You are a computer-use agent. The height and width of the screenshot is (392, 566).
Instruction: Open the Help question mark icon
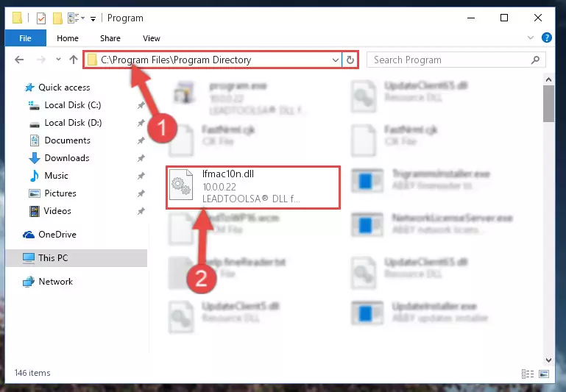pyautogui.click(x=547, y=38)
